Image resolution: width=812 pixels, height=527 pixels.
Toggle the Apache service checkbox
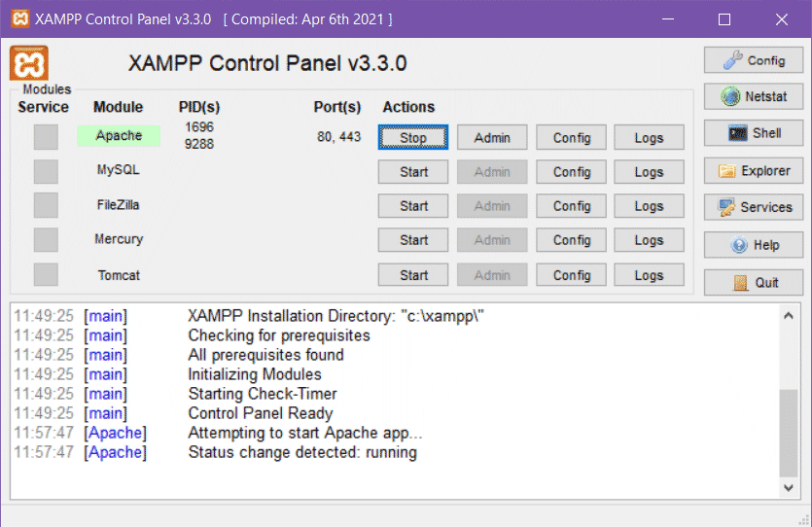click(46, 137)
